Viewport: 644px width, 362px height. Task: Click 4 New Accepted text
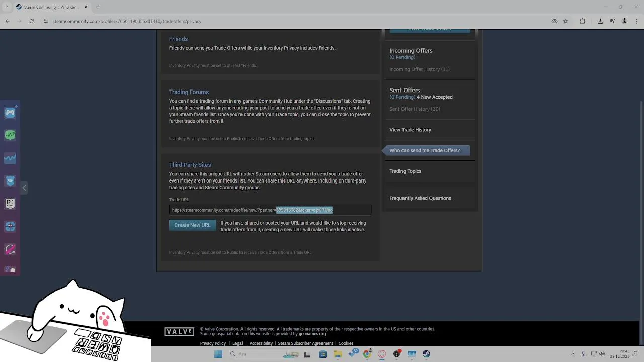pos(435,97)
